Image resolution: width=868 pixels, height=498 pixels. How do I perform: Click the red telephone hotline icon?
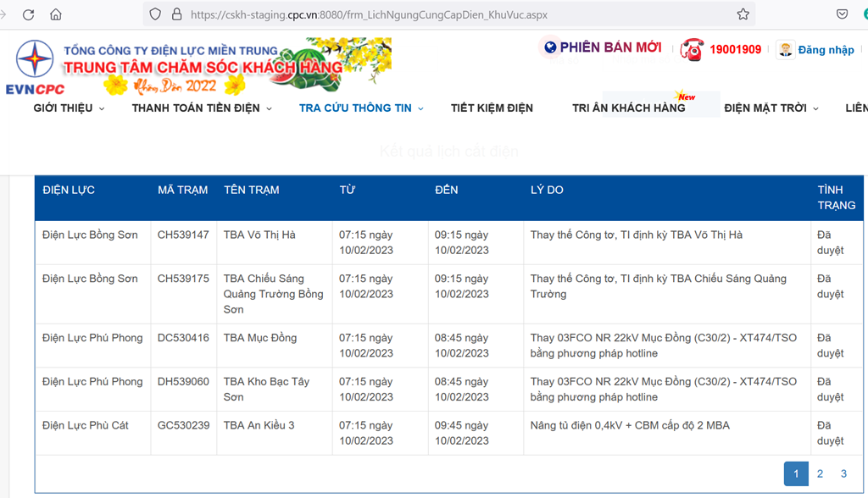click(692, 49)
